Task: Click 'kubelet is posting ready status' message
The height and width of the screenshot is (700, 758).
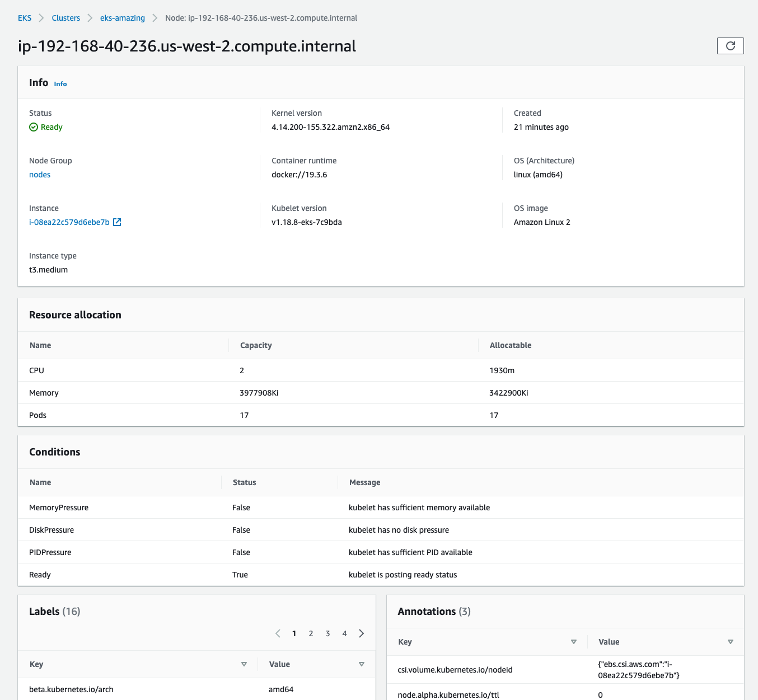Action: (x=403, y=575)
